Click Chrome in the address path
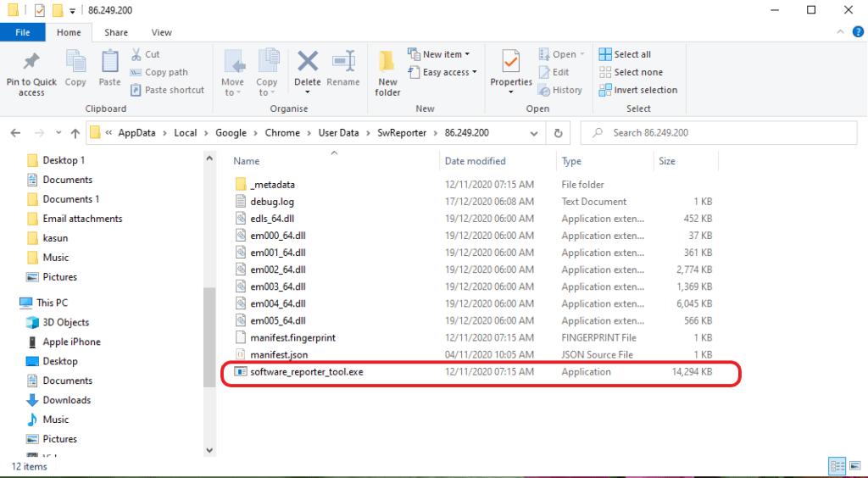 click(x=282, y=133)
